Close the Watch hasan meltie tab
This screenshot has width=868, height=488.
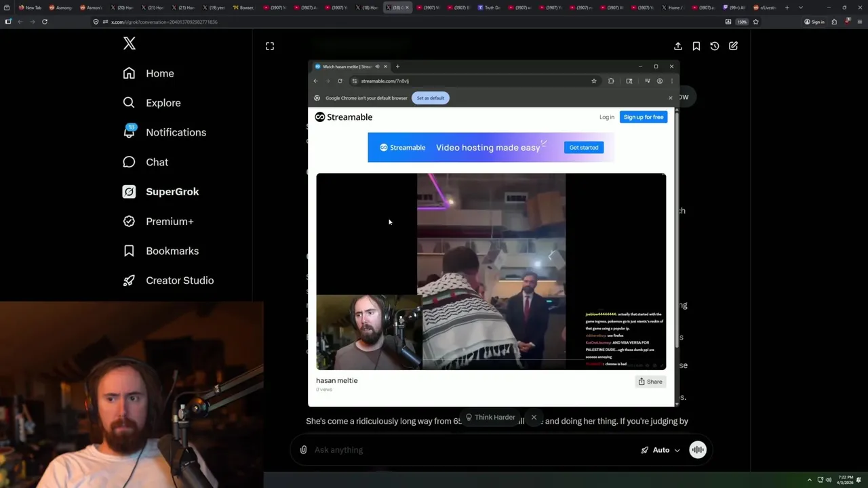point(385,66)
